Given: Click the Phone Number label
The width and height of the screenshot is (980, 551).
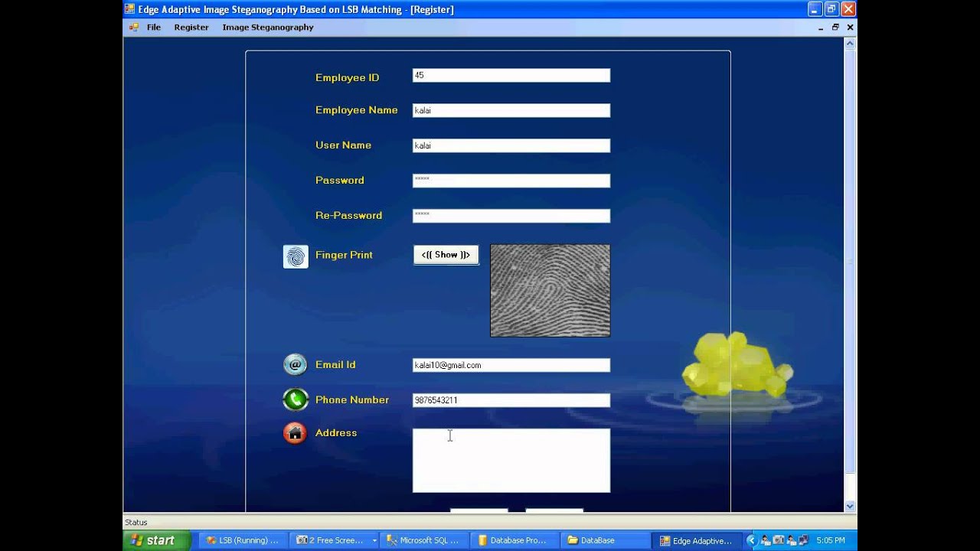Looking at the screenshot, I should point(352,400).
